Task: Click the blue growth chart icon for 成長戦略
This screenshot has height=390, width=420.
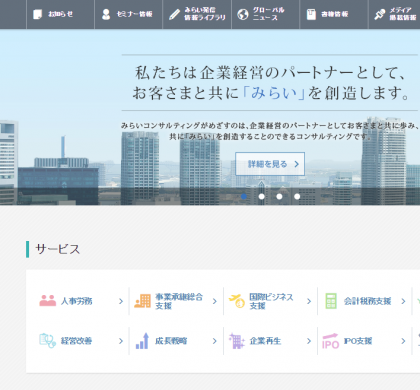Action: point(142,341)
